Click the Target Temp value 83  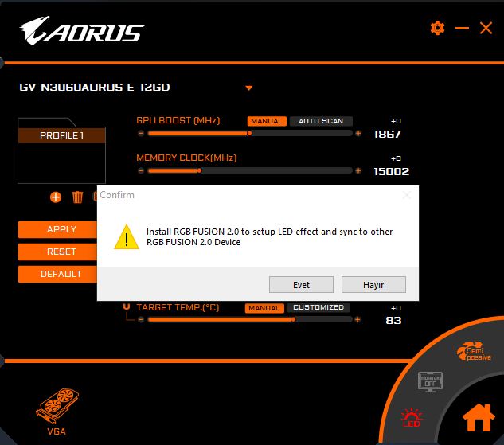tap(393, 321)
